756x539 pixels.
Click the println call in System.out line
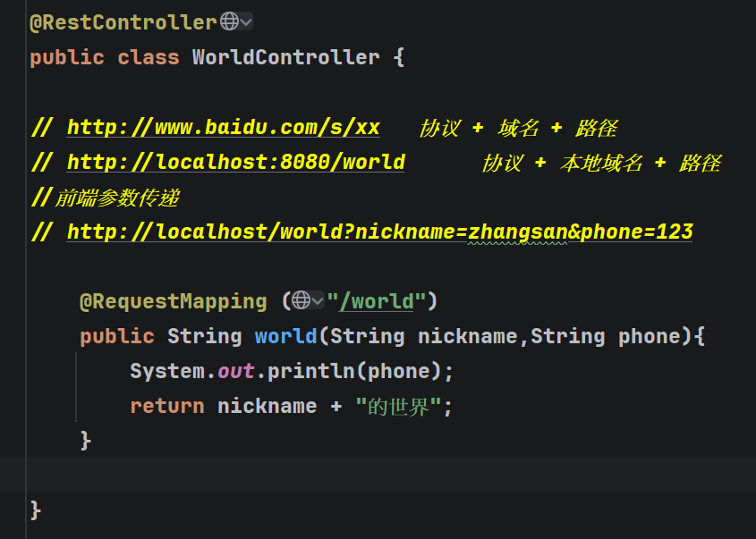point(310,371)
